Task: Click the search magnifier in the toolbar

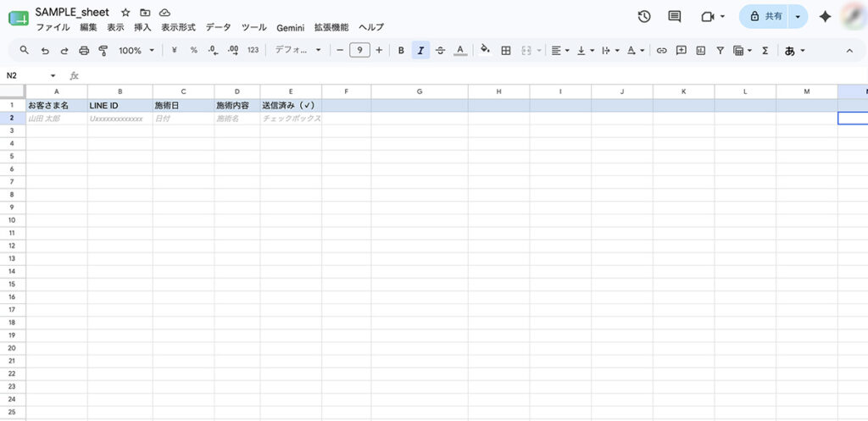Action: pyautogui.click(x=25, y=50)
